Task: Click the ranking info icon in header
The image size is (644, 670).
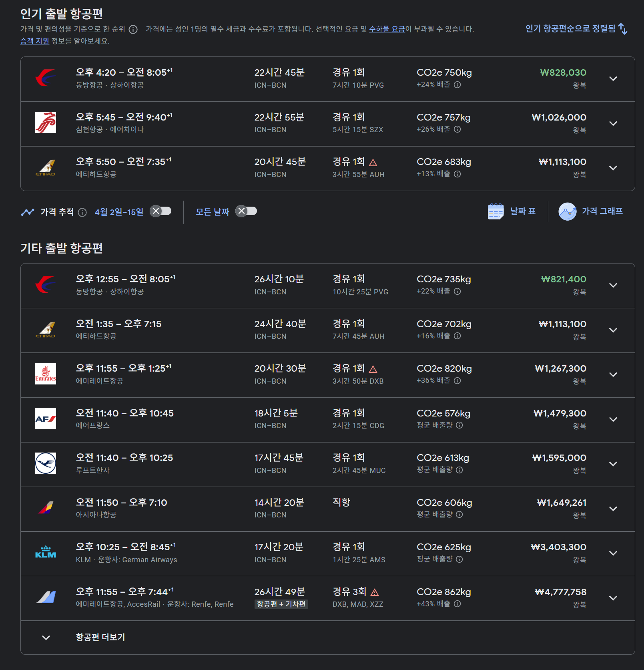Action: point(133,29)
